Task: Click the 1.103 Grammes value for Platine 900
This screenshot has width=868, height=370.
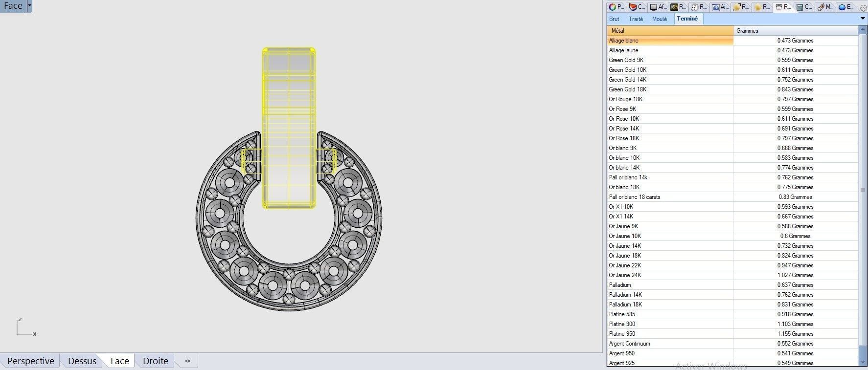Action: pyautogui.click(x=795, y=324)
